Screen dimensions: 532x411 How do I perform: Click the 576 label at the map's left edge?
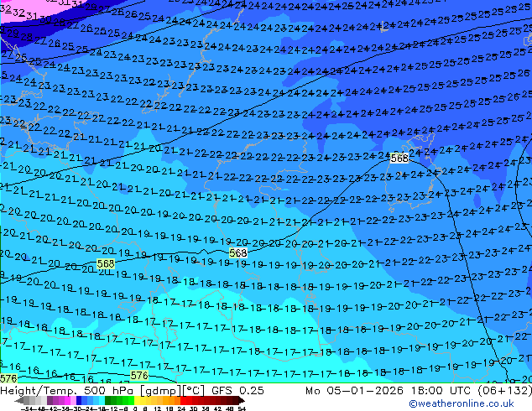click(x=8, y=378)
